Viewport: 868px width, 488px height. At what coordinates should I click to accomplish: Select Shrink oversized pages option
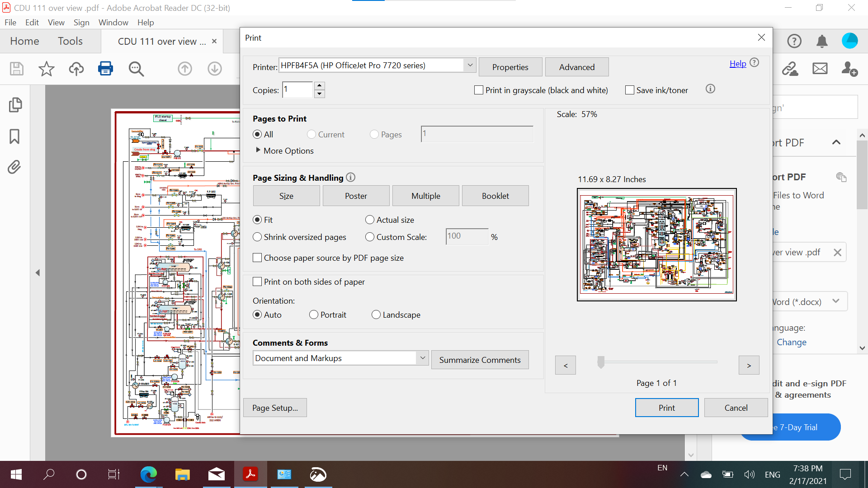(x=257, y=237)
